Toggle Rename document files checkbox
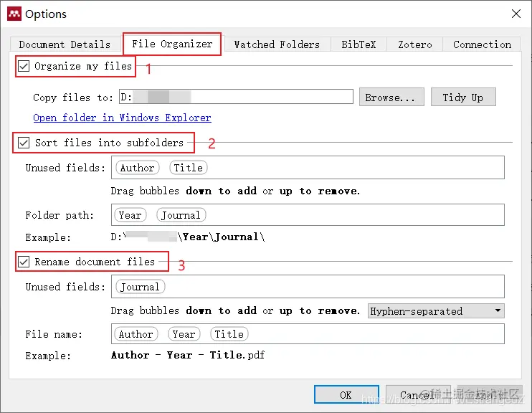 point(24,262)
